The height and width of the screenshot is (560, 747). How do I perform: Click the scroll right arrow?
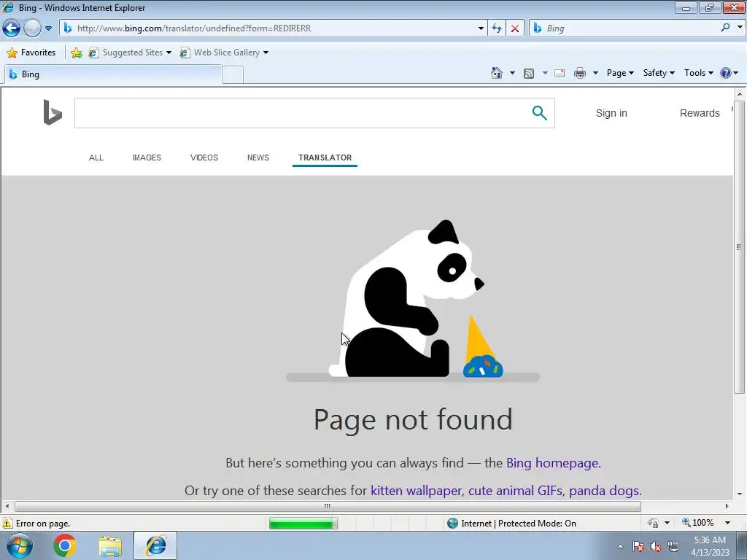point(727,506)
